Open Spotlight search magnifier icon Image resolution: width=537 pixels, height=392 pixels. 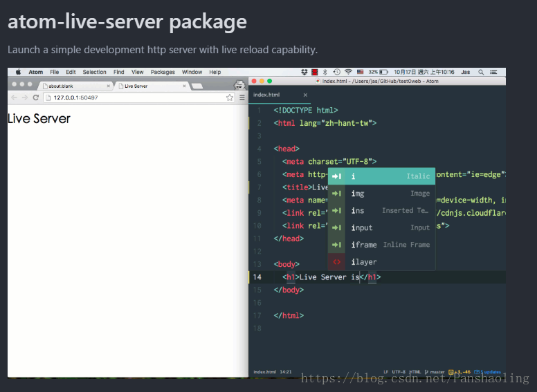[481, 72]
